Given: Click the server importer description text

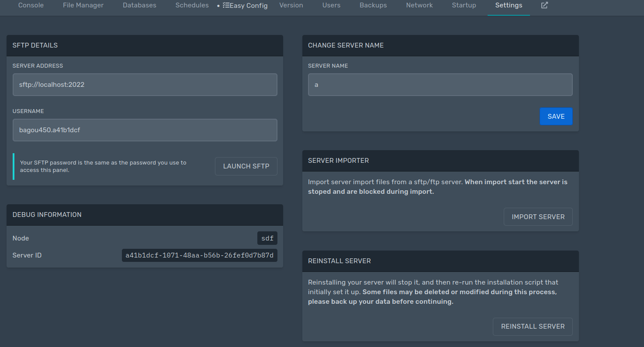Looking at the screenshot, I should coord(438,187).
